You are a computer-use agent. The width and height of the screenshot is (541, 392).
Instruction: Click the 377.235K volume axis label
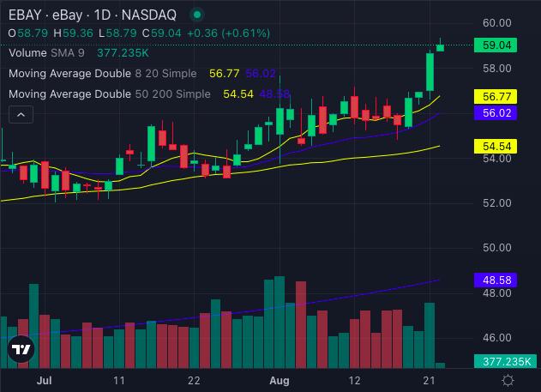pos(506,362)
